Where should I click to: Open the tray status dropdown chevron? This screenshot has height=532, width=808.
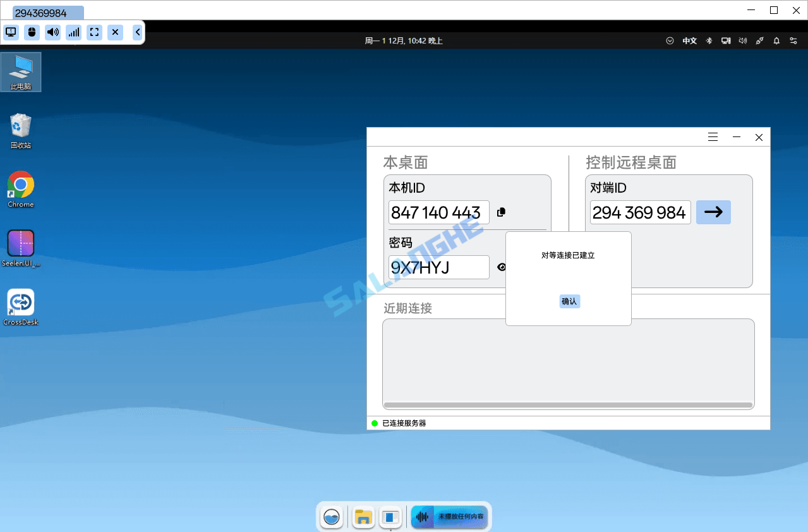point(670,40)
